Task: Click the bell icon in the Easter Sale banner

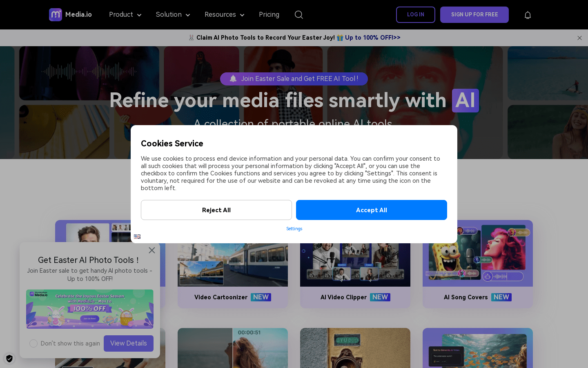Action: (233, 79)
